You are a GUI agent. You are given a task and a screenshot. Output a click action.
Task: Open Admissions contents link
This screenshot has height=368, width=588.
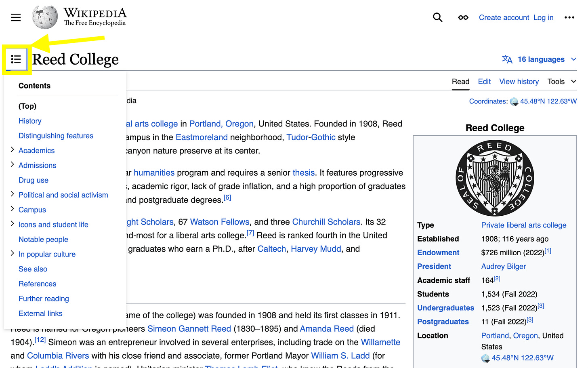[x=37, y=165]
